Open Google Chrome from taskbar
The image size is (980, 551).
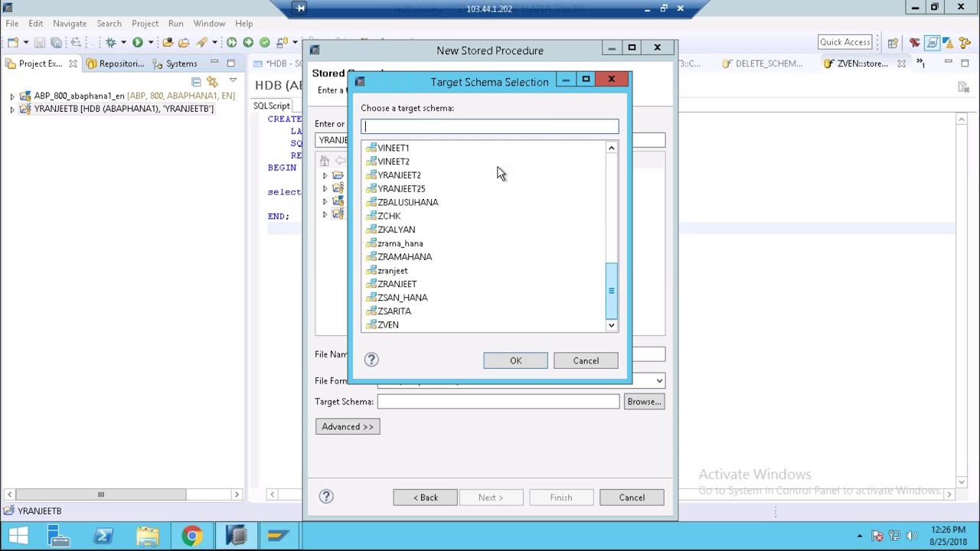[191, 536]
